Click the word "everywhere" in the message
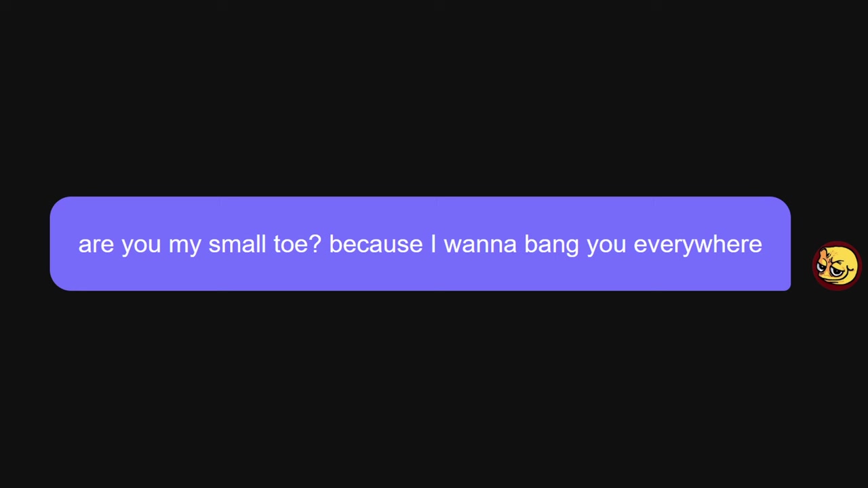This screenshot has height=488, width=868. (x=698, y=245)
